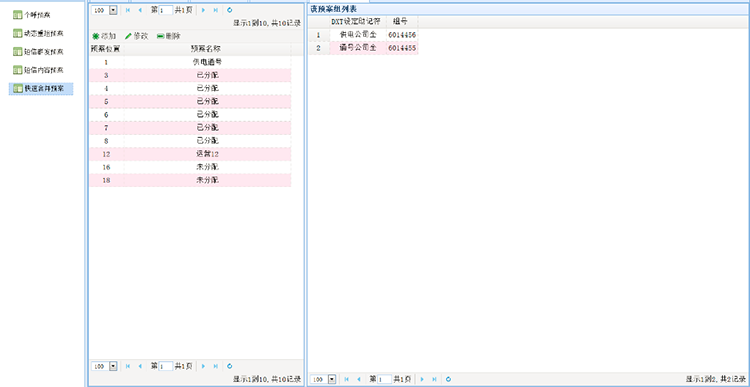This screenshot has width=750, height=387.
Task: Open the bottom-left page size 100 dropdown
Action: (x=113, y=366)
